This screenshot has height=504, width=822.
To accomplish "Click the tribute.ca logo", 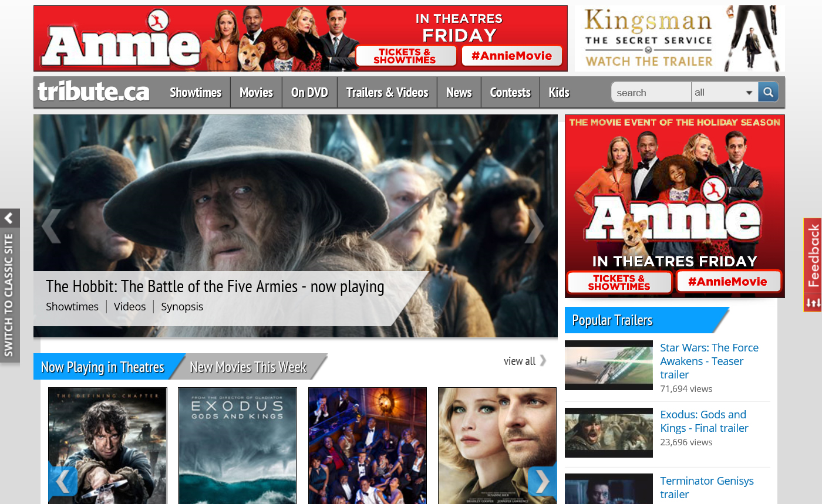I will 93,92.
